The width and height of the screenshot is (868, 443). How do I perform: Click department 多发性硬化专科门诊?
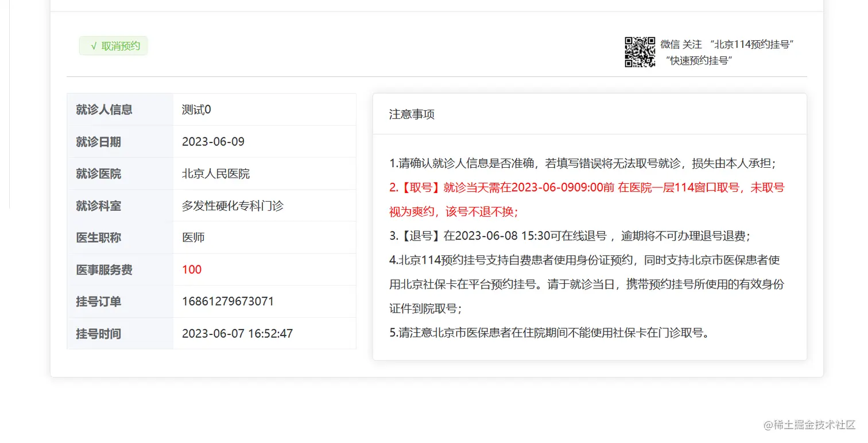232,206
